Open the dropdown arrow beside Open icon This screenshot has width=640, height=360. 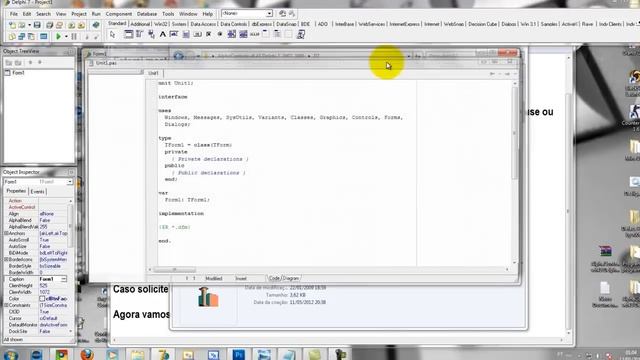coord(29,25)
